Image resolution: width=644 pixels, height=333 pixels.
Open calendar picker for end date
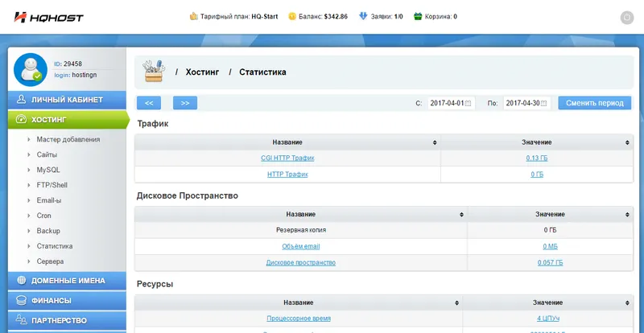pos(544,104)
